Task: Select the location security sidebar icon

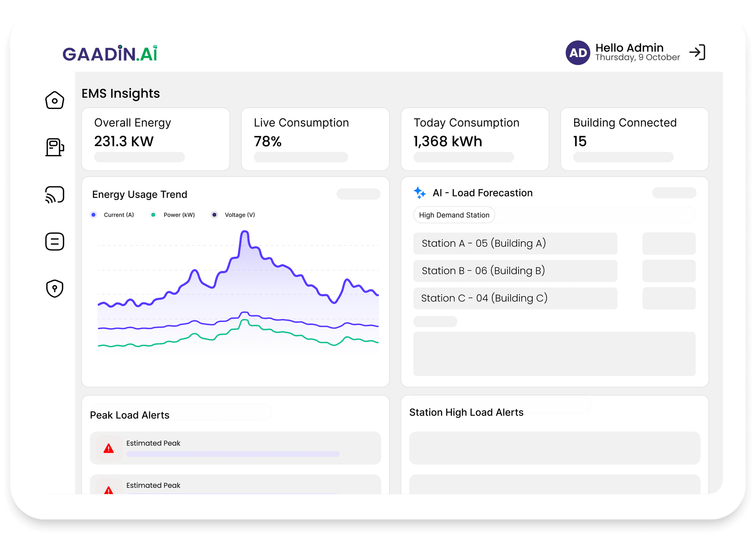Action: [54, 288]
